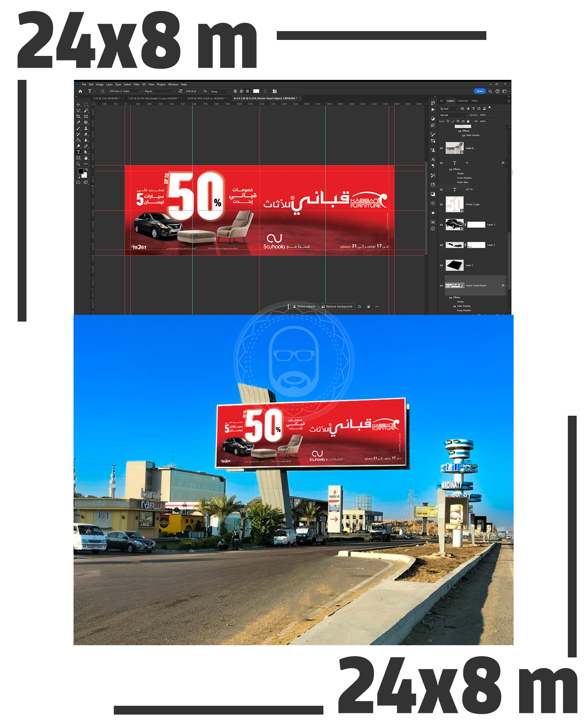Hide the Vector Smart Object layer
Screen dimensions: 588x723
pyautogui.click(x=441, y=285)
